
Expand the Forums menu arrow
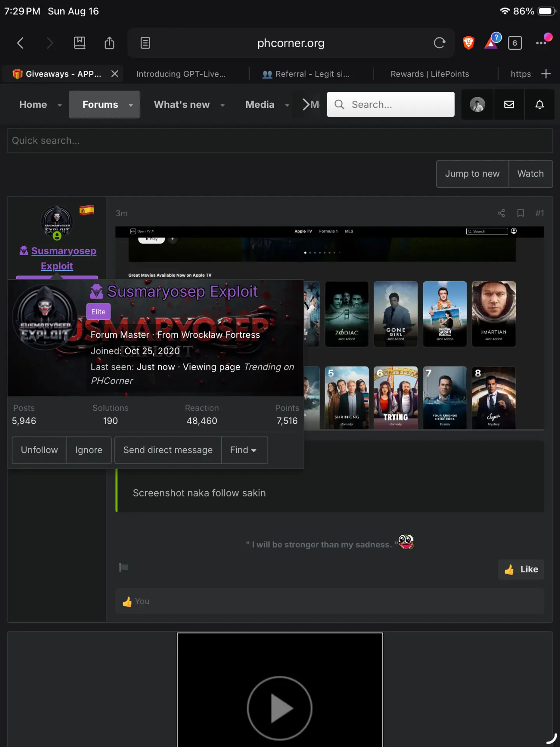[131, 105]
